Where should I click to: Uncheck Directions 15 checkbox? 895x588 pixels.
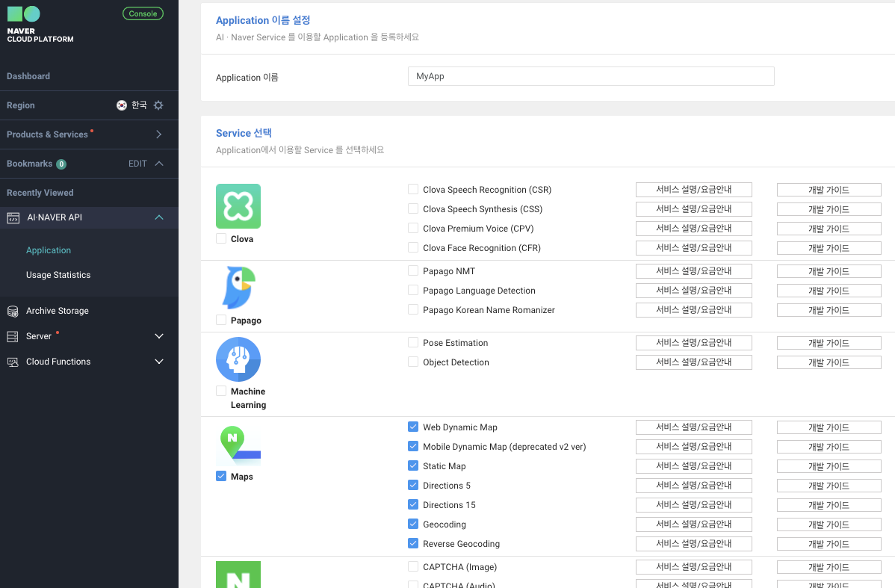click(412, 504)
